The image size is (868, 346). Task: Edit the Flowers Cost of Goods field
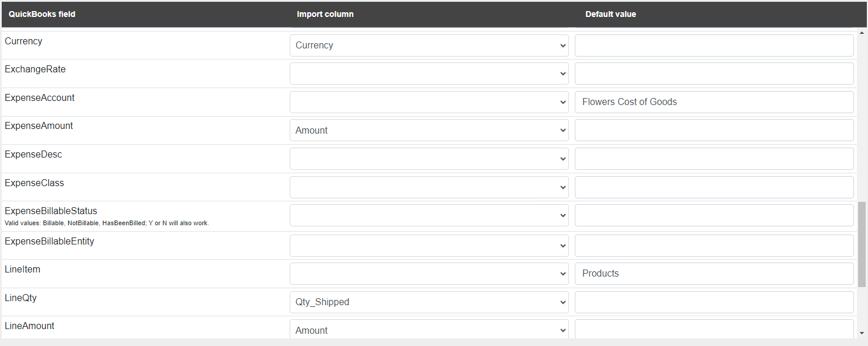714,102
